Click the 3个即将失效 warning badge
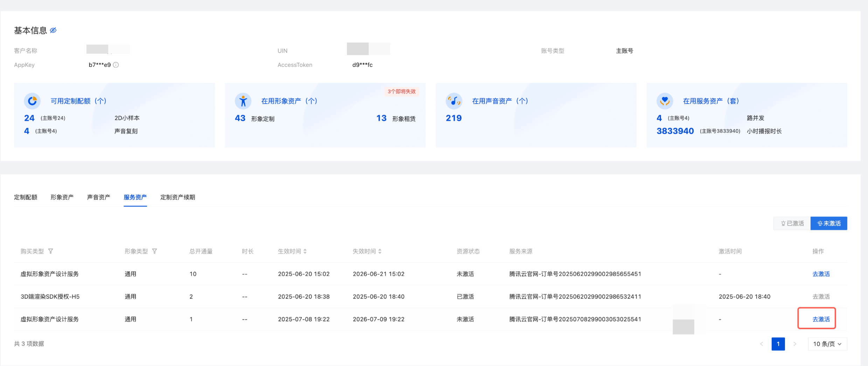Viewport: 868px width, 366px height. [402, 91]
